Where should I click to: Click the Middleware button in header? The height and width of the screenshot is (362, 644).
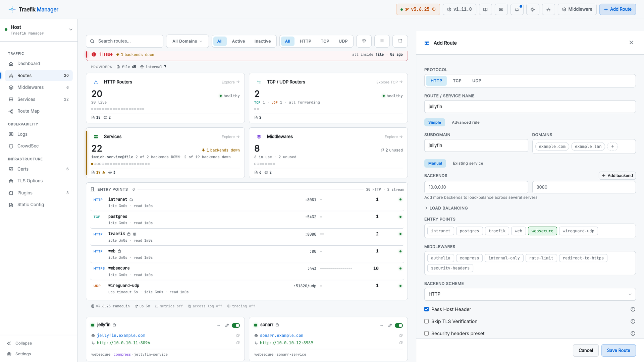tap(577, 9)
